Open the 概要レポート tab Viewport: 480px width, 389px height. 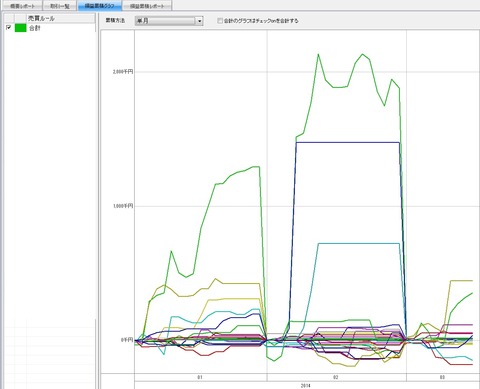point(23,6)
